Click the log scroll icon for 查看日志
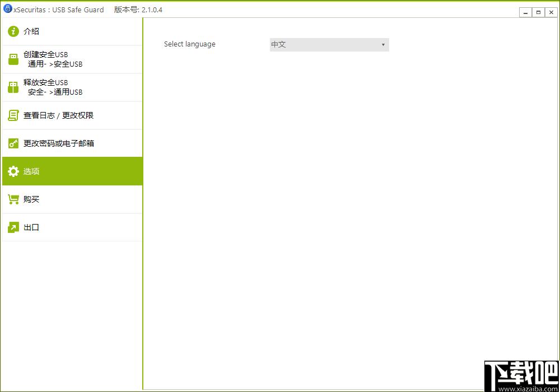560x392 pixels. (x=13, y=115)
